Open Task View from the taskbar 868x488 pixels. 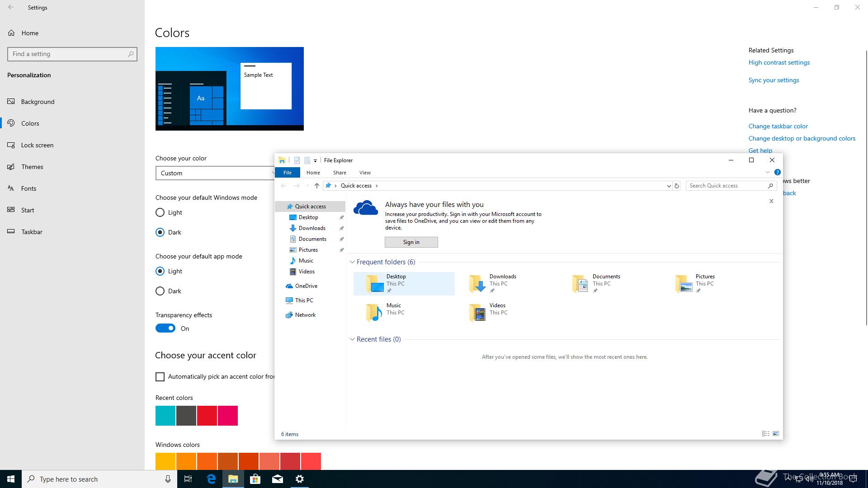click(188, 479)
